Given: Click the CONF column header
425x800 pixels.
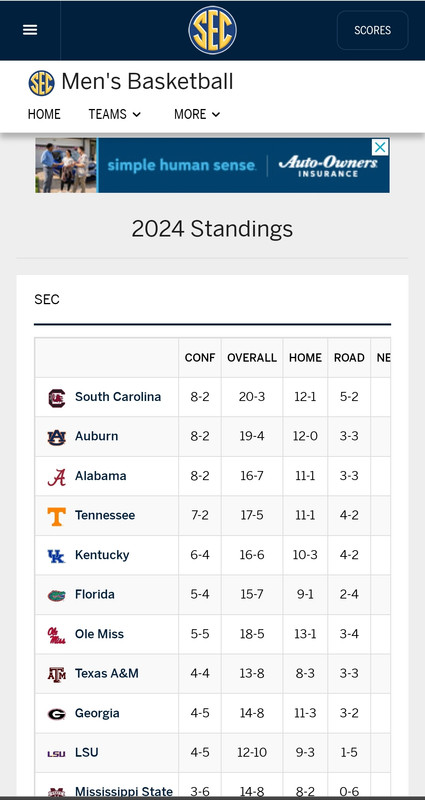Looking at the screenshot, I should coord(200,358).
